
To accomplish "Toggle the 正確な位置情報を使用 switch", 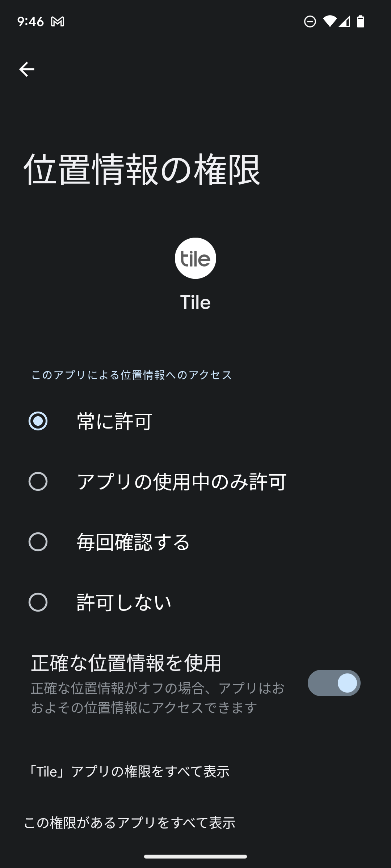I will point(334,683).
